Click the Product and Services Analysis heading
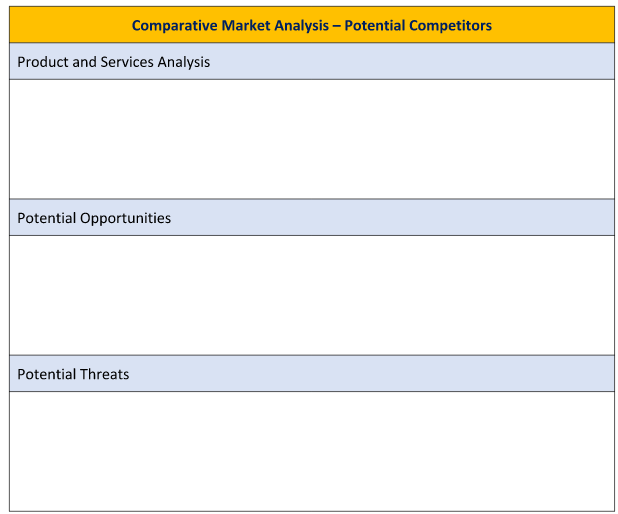Image resolution: width=618 pixels, height=514 pixels. click(114, 62)
